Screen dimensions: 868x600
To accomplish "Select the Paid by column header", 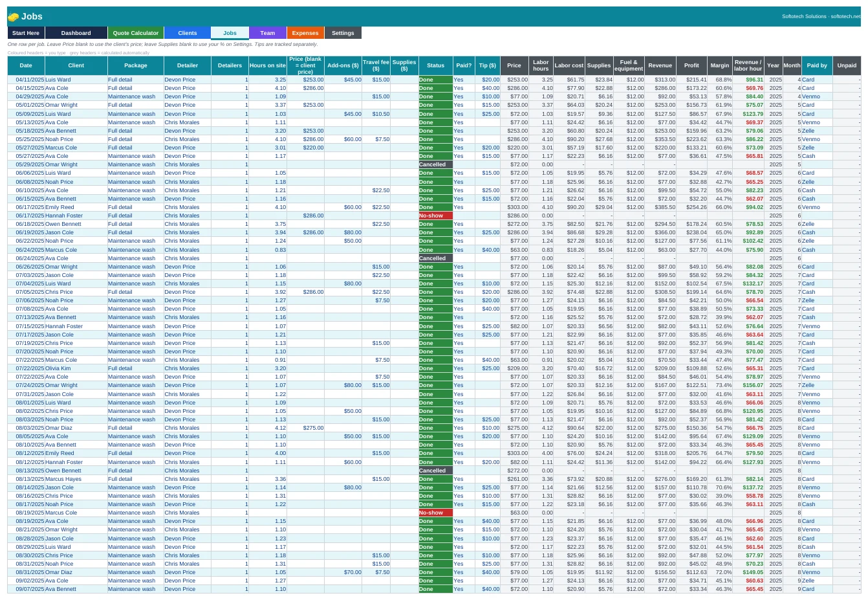I will coord(817,65).
